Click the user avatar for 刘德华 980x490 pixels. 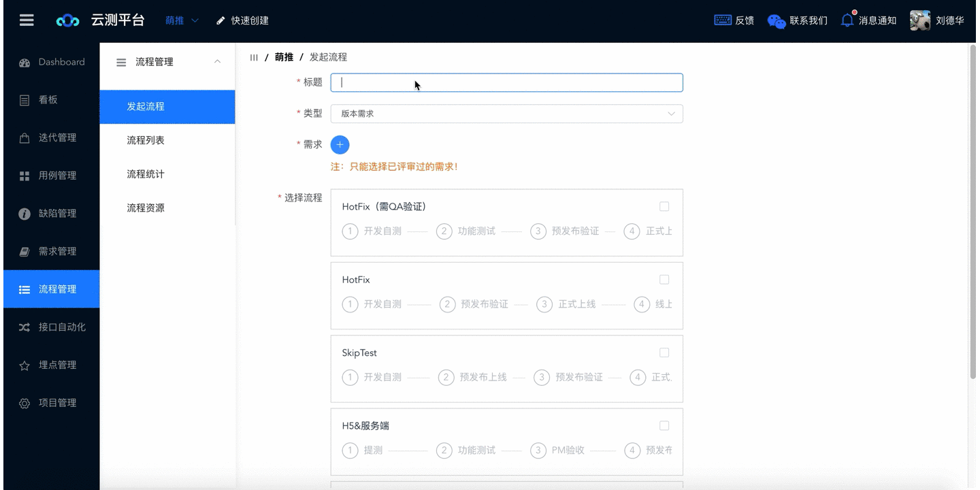pyautogui.click(x=920, y=20)
